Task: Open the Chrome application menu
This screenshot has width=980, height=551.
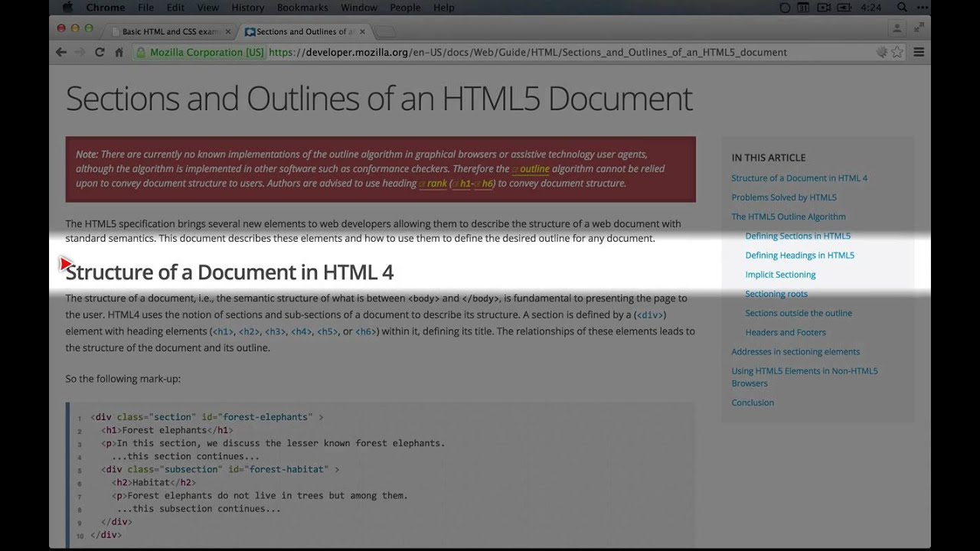Action: coord(106,8)
